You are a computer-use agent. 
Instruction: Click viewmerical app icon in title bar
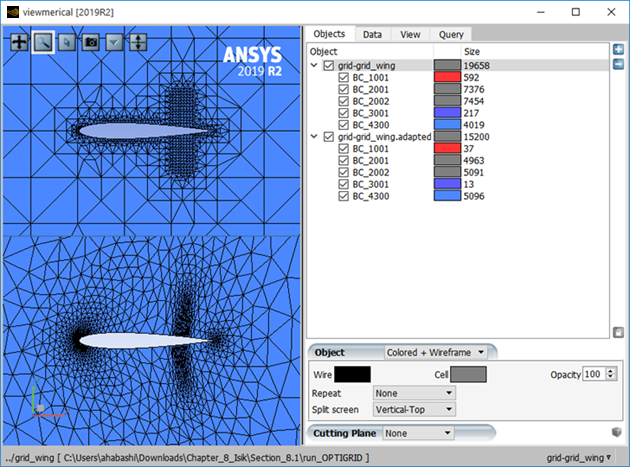pos(13,12)
